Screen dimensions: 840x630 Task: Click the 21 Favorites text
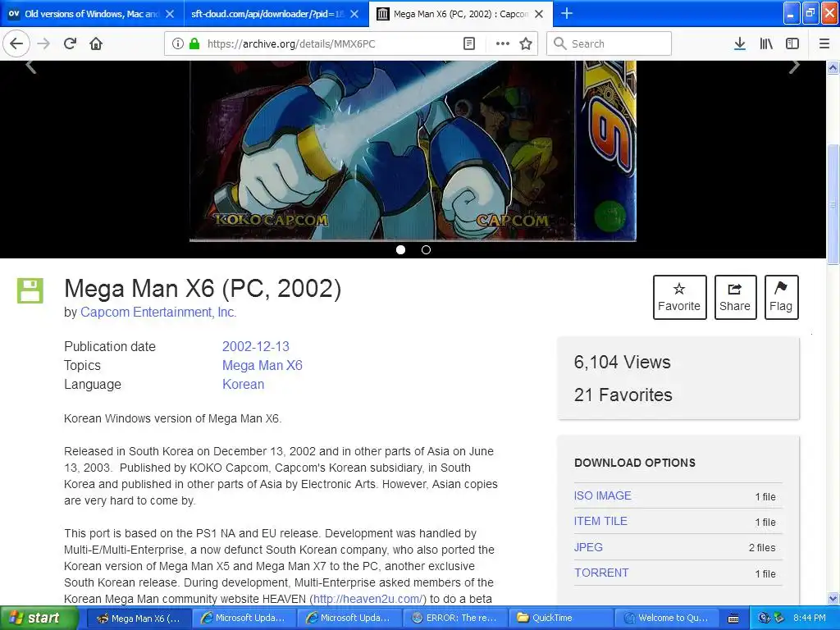point(623,395)
